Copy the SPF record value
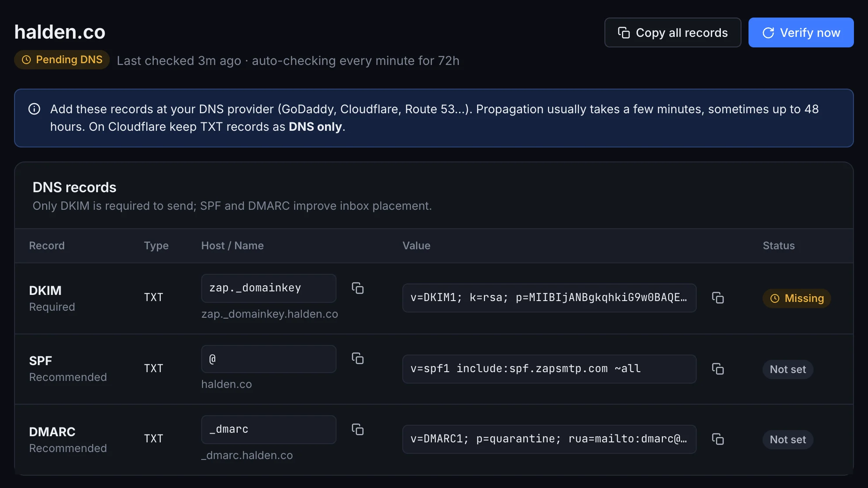This screenshot has width=868, height=488. (x=718, y=369)
